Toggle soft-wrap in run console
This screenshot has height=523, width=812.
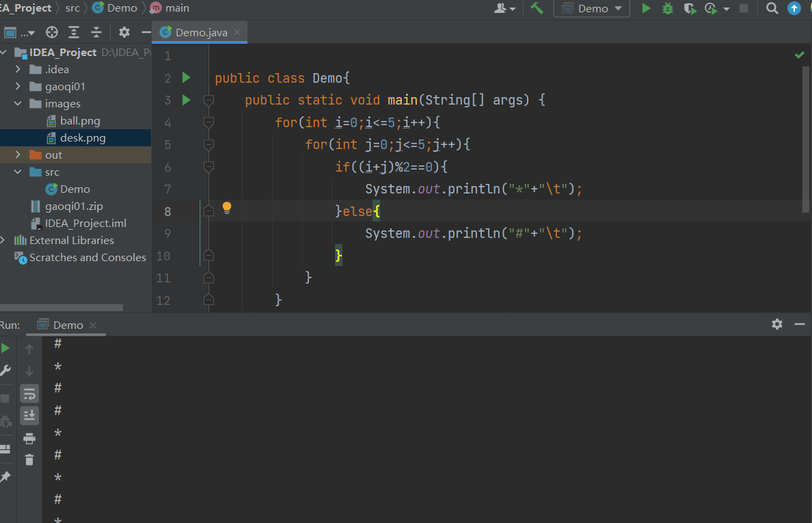point(29,394)
